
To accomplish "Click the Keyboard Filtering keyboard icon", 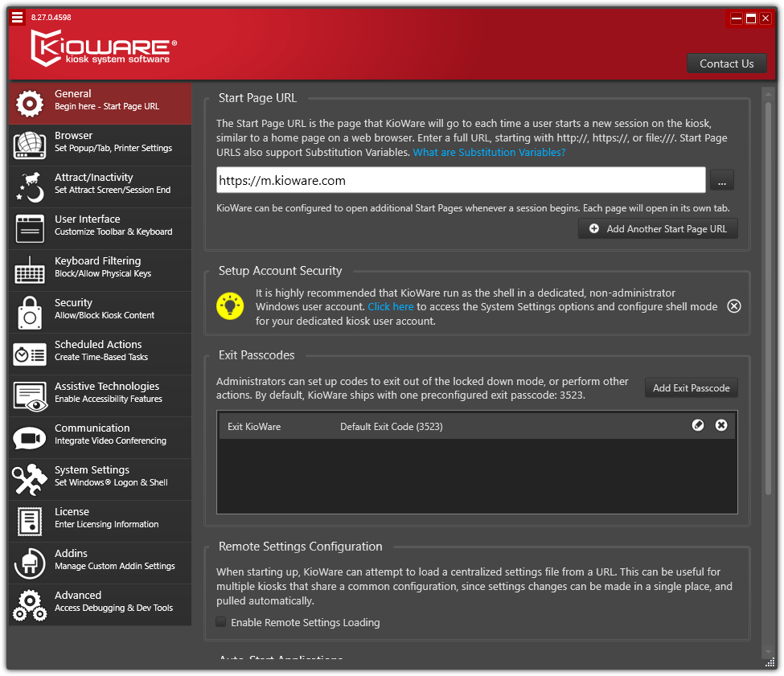I will coord(30,271).
